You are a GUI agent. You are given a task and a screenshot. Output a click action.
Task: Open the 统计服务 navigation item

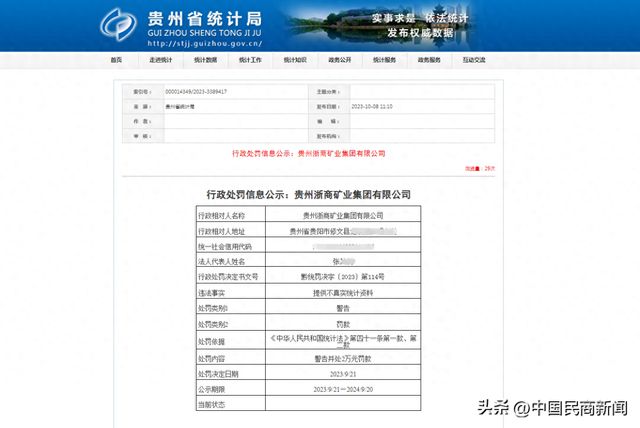click(384, 60)
